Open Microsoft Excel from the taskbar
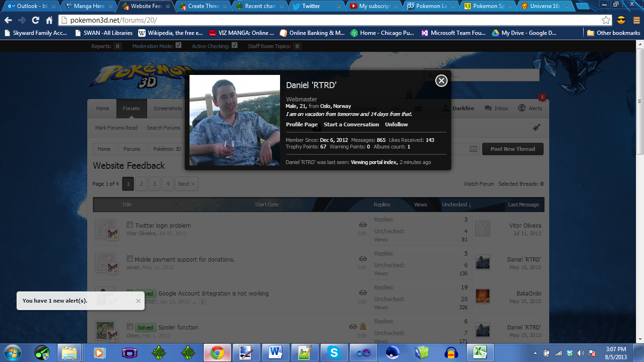 click(480, 353)
